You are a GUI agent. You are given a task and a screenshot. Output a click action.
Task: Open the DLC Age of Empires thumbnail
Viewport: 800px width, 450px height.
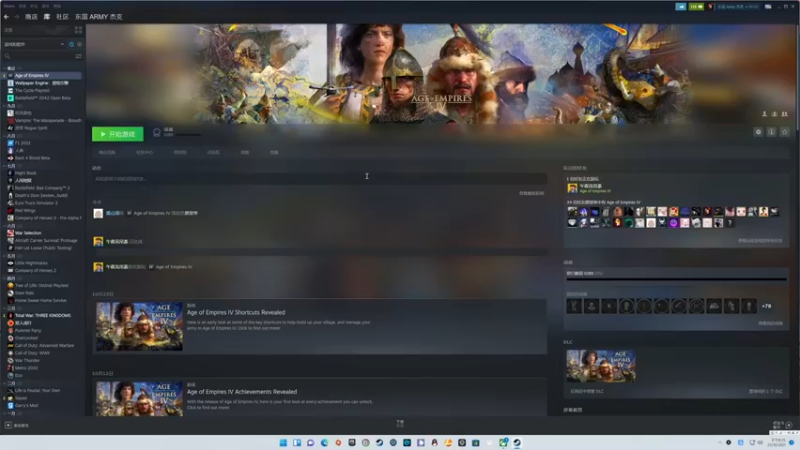[601, 366]
